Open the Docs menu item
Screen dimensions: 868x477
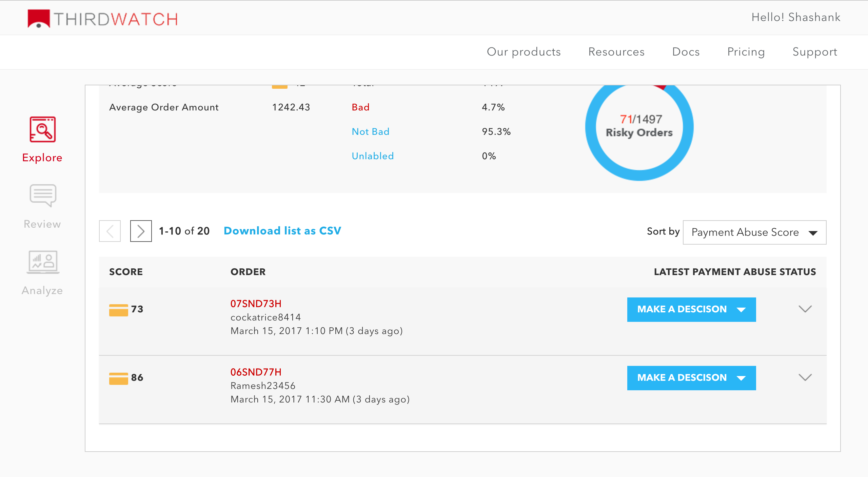click(x=686, y=52)
